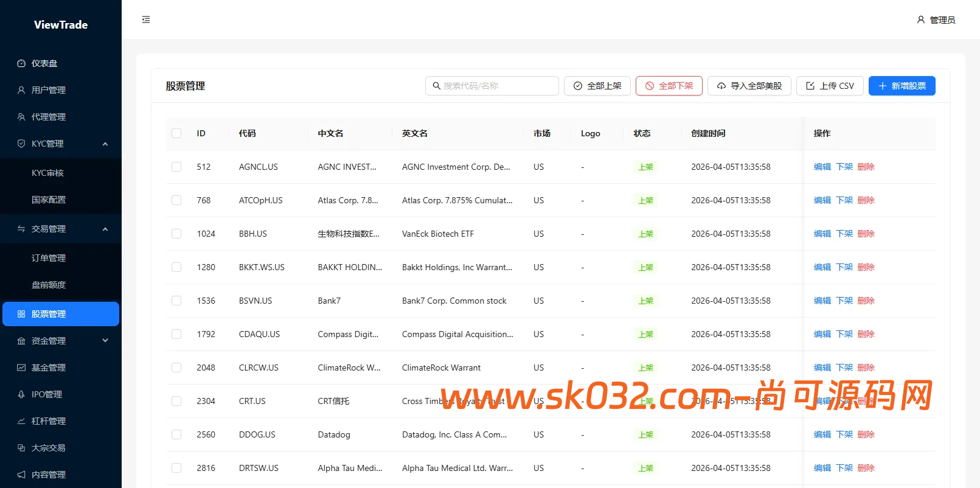The height and width of the screenshot is (488, 980).
Task: Click the CRT.US code cell
Action: tap(252, 401)
